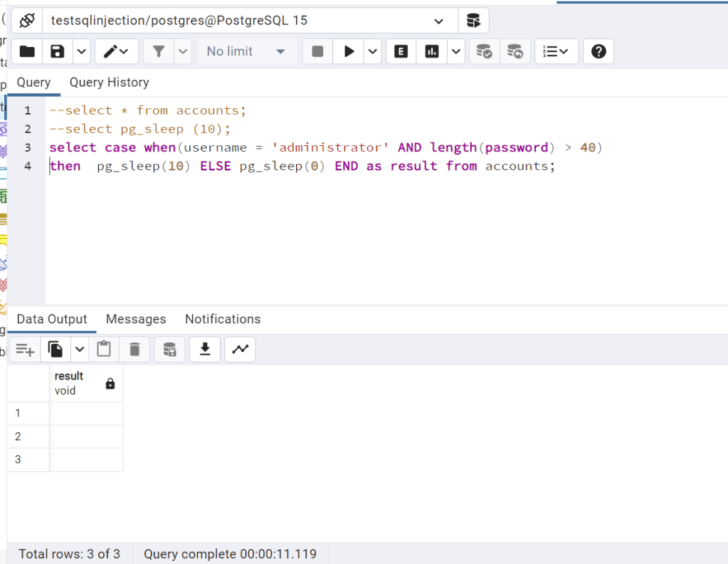Open the database connection dropdown

438,21
